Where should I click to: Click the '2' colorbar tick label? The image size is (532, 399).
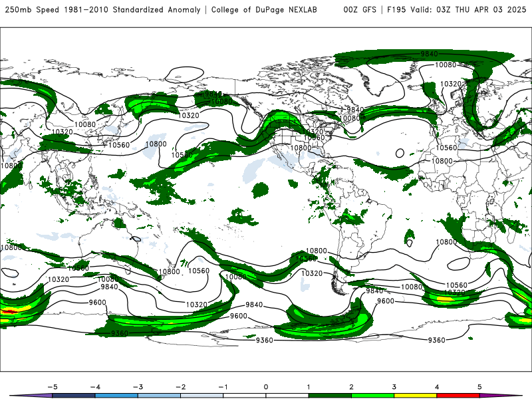(351, 387)
